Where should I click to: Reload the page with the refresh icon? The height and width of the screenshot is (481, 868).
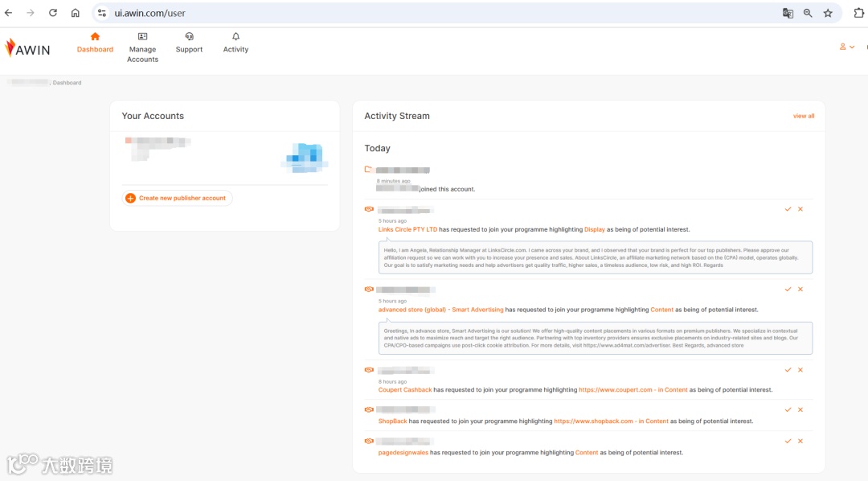pyautogui.click(x=52, y=13)
